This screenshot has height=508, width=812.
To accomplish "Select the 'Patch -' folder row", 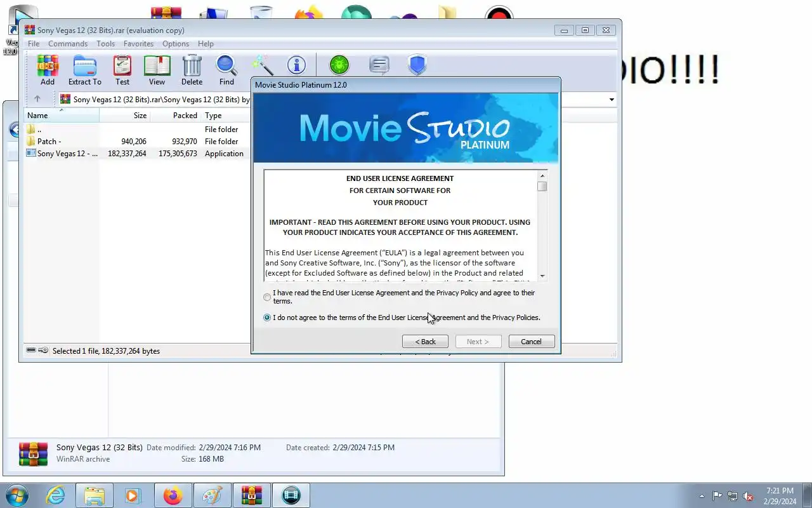I will pos(138,142).
